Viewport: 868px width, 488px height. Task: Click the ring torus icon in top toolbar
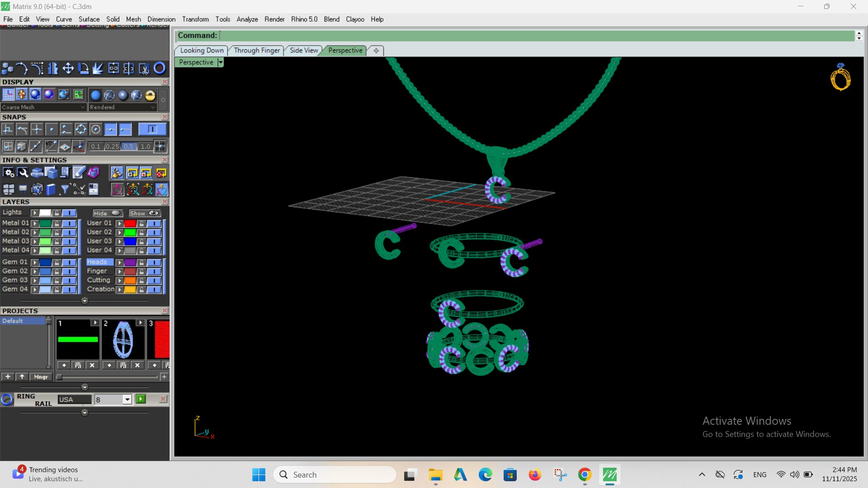pos(160,68)
